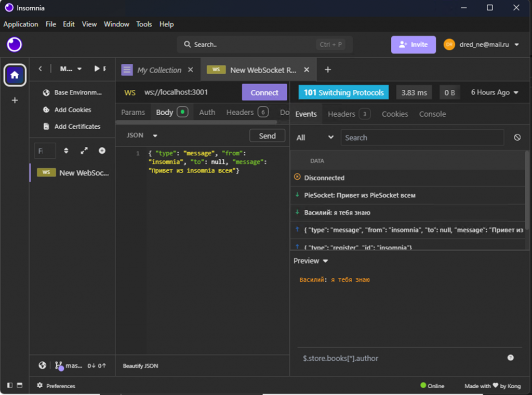Click Beautify JSON
This screenshot has height=395, width=532.
coord(140,366)
